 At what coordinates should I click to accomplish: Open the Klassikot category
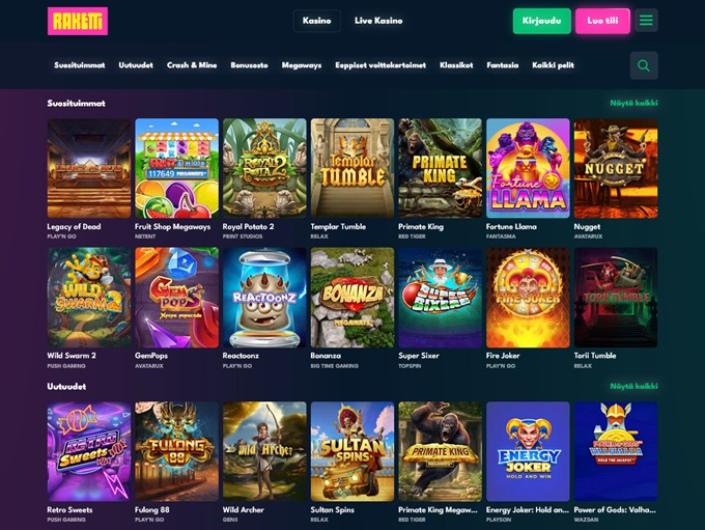pos(456,65)
